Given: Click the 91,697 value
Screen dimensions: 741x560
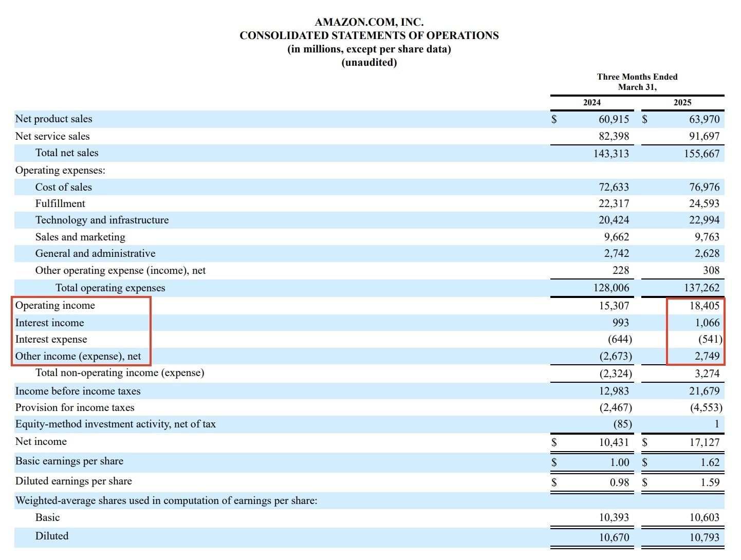Looking at the screenshot, I should 704,136.
